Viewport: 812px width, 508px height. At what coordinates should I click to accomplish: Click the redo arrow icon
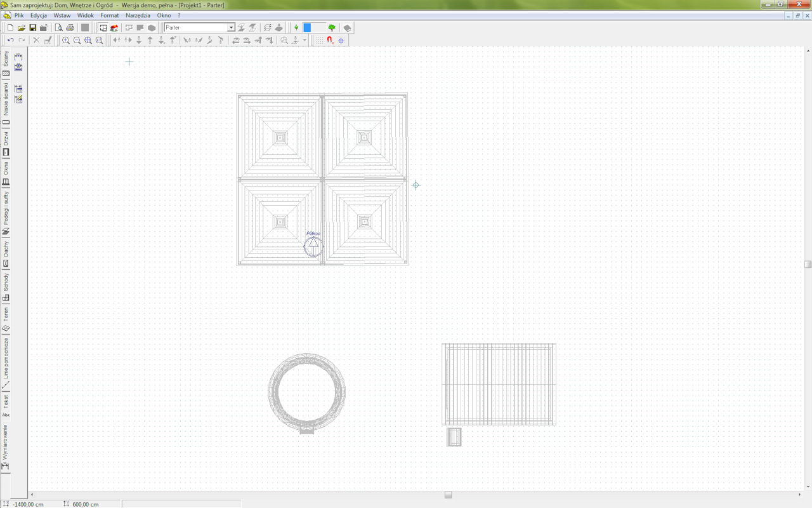point(22,40)
